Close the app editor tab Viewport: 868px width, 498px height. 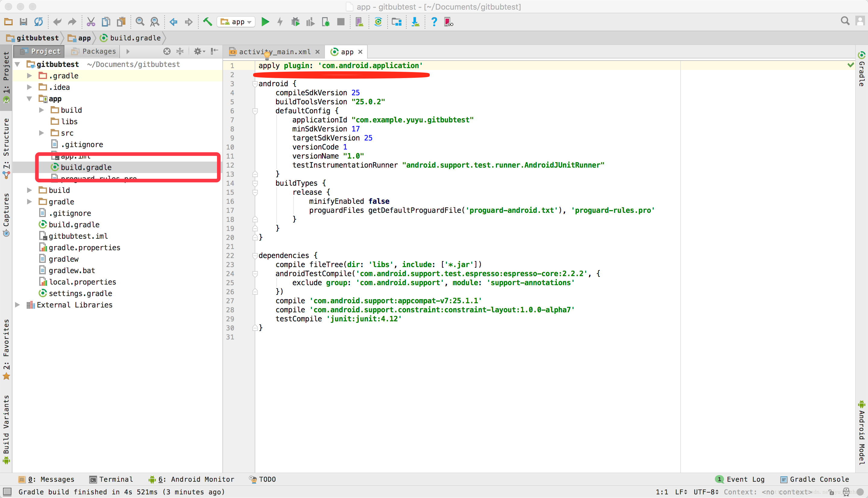360,52
